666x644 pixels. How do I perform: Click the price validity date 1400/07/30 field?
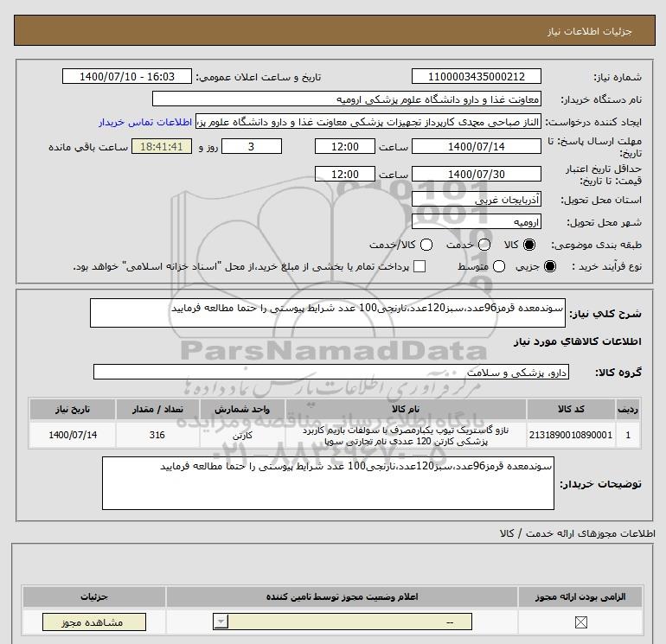[476, 174]
